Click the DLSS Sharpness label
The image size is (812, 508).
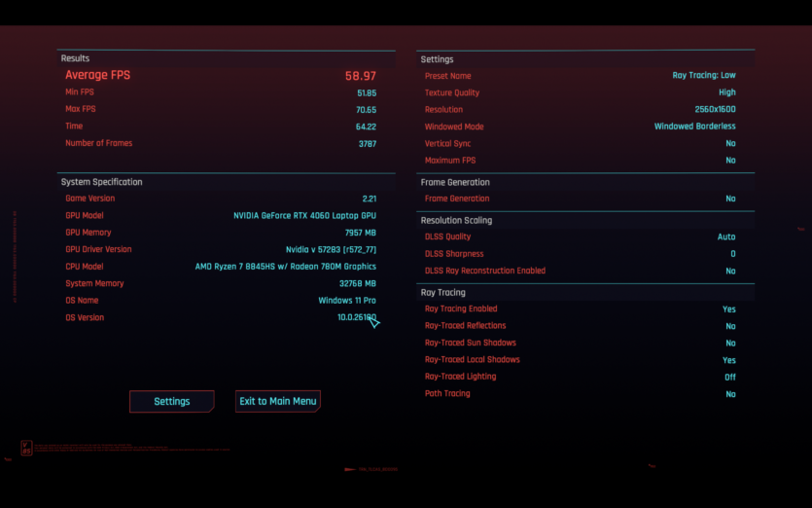(x=454, y=254)
